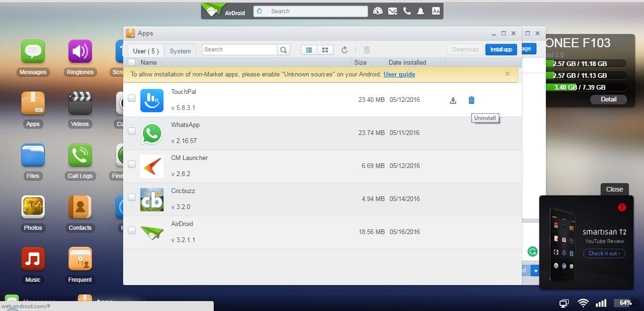Image resolution: width=644 pixels, height=311 pixels.
Task: Click Check it out in the ad
Action: click(604, 253)
